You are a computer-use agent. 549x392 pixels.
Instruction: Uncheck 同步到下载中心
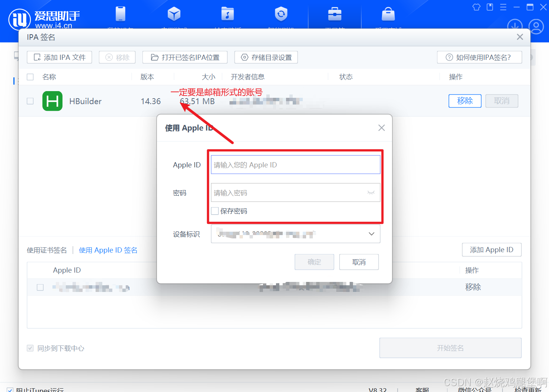(x=30, y=348)
